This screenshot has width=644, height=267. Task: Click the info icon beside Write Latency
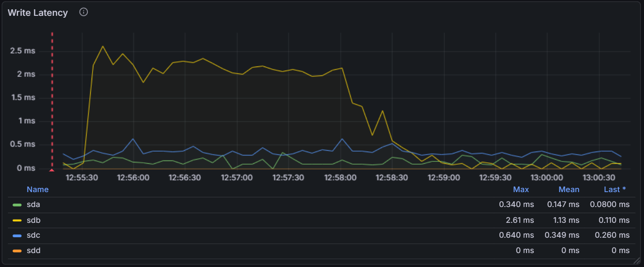84,12
